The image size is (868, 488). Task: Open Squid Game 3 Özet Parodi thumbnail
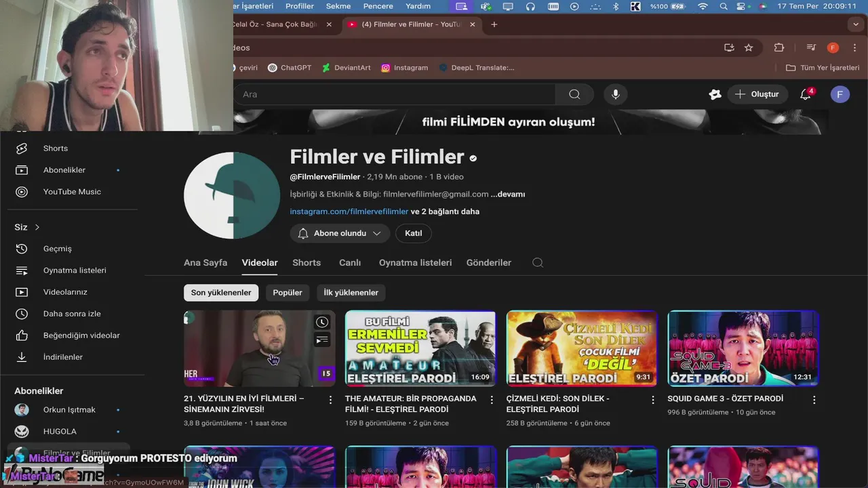743,348
